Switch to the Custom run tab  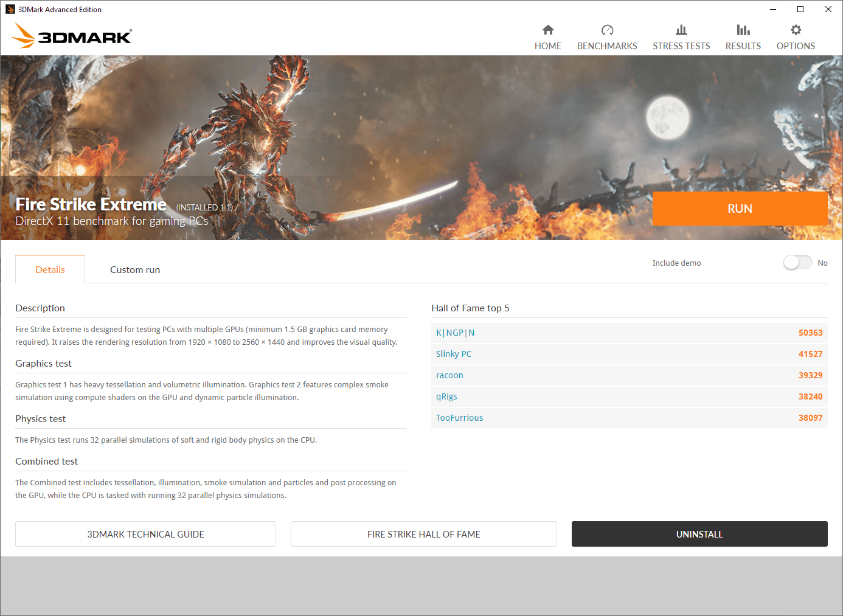135,269
